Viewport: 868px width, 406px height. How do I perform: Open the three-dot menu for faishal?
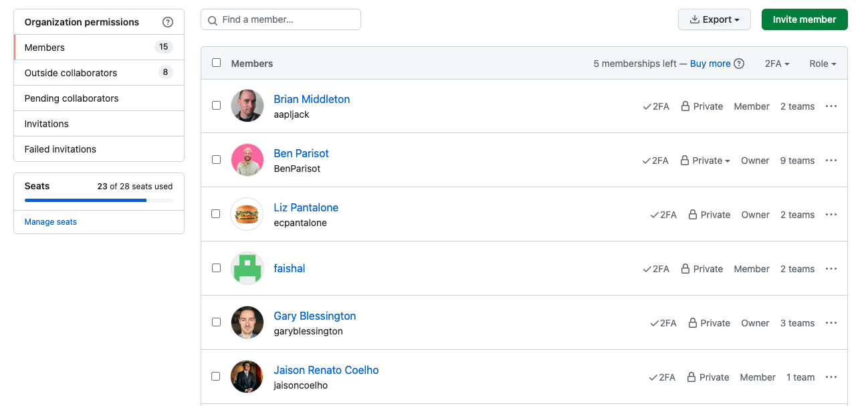point(831,269)
